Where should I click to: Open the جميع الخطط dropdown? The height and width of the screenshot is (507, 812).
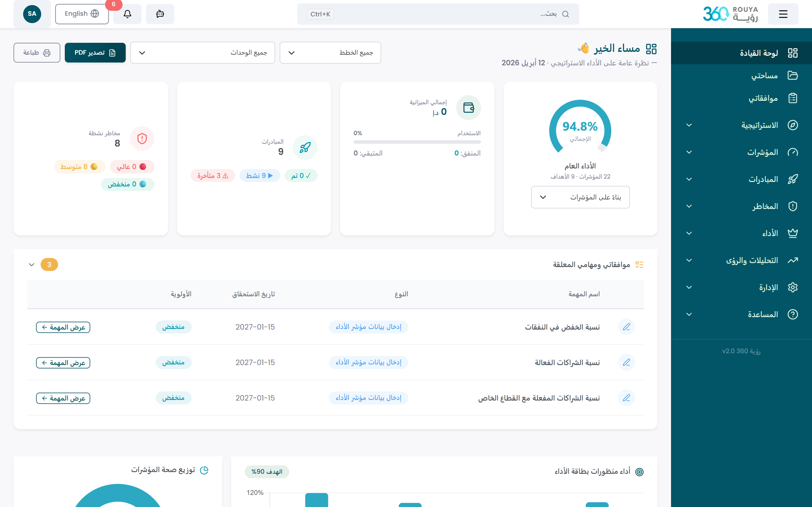[x=330, y=53]
